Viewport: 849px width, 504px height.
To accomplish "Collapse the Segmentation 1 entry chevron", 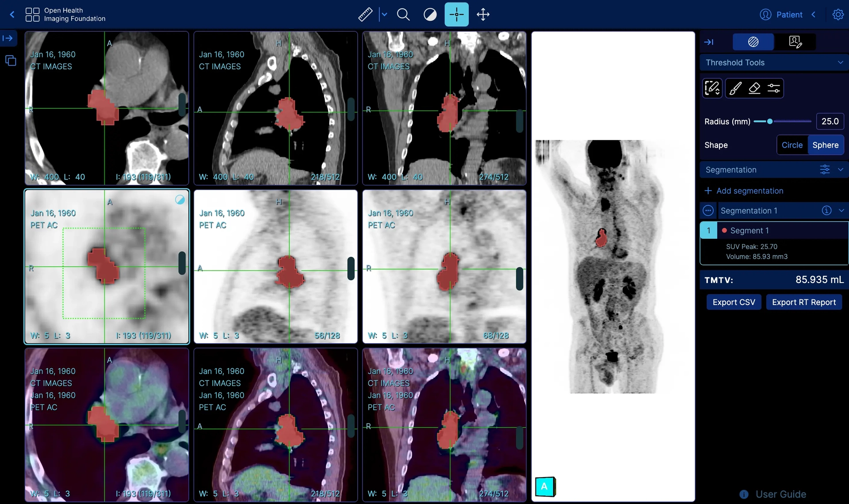I will click(x=841, y=210).
